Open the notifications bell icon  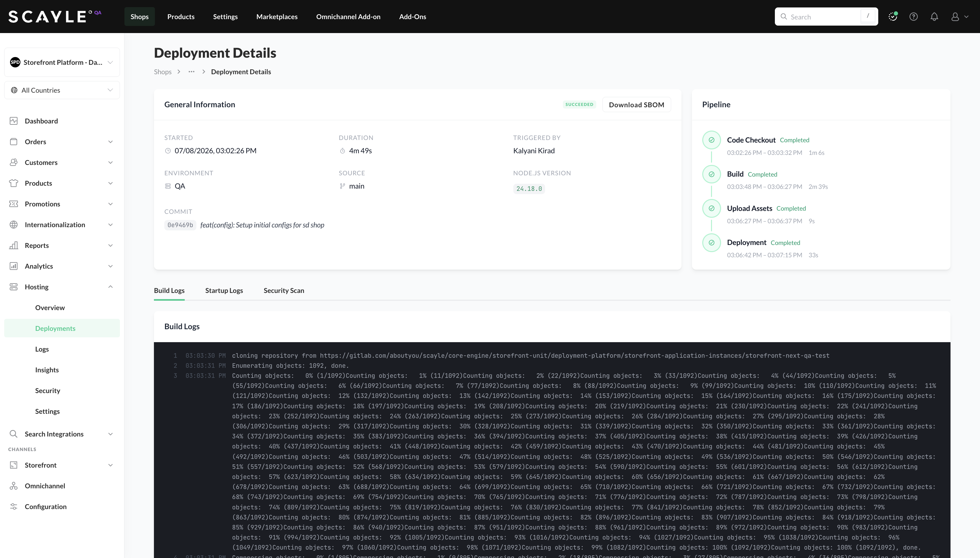pos(934,17)
